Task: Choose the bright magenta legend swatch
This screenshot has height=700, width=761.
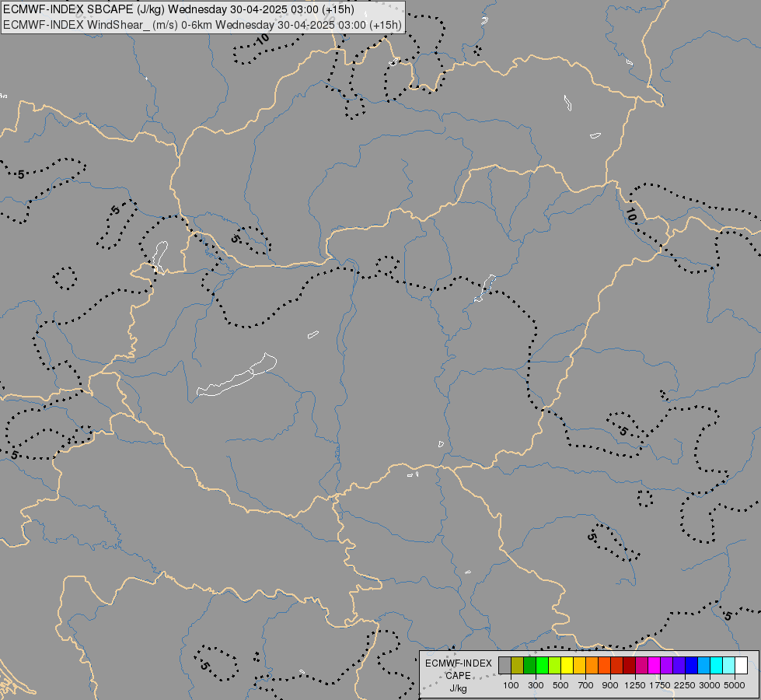Action: coord(655,665)
